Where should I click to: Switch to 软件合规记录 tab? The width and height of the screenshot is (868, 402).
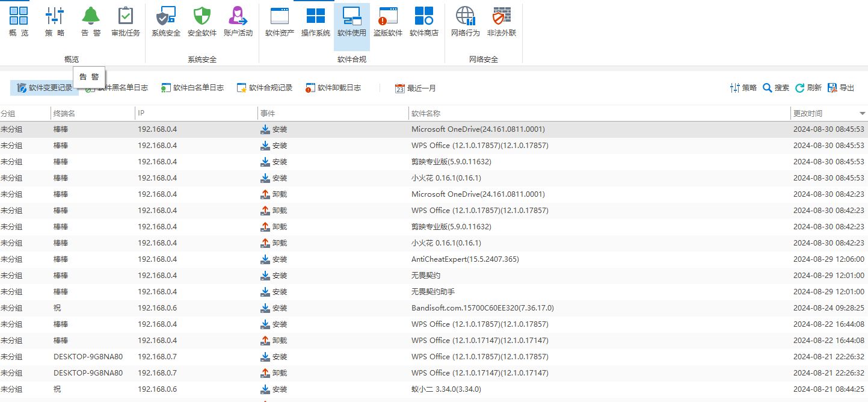[x=265, y=88]
